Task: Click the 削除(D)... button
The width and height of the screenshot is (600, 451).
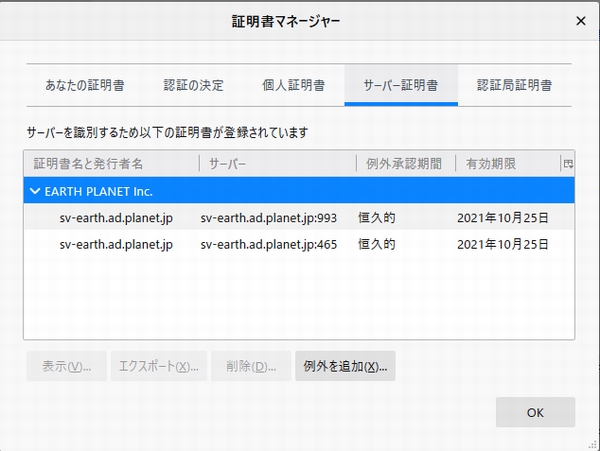Action: tap(251, 366)
